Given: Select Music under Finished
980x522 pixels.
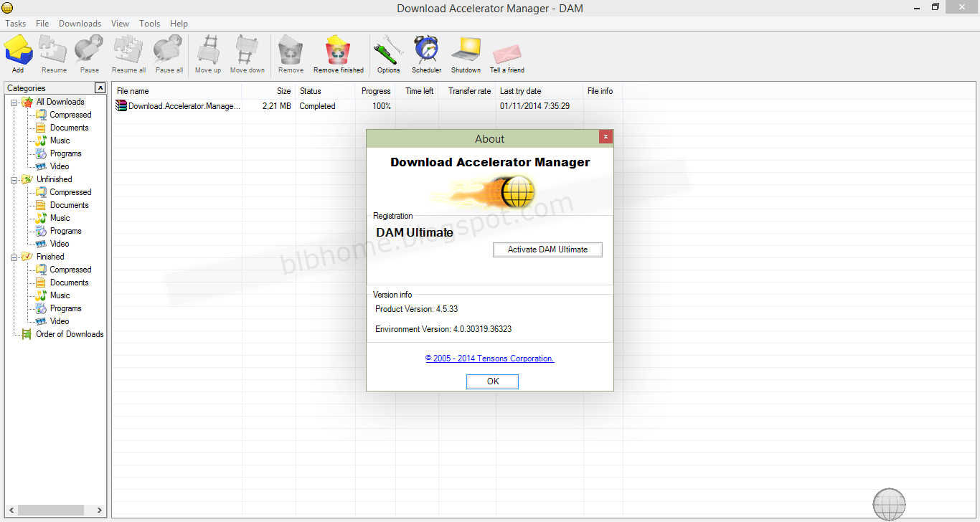Looking at the screenshot, I should tap(60, 295).
